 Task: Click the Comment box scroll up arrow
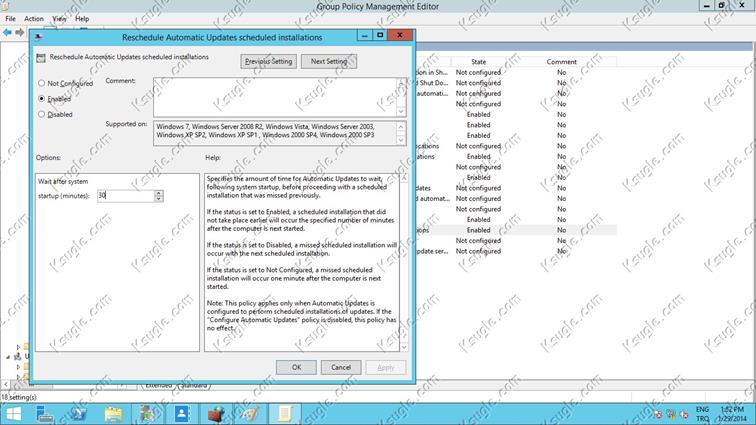[x=401, y=83]
